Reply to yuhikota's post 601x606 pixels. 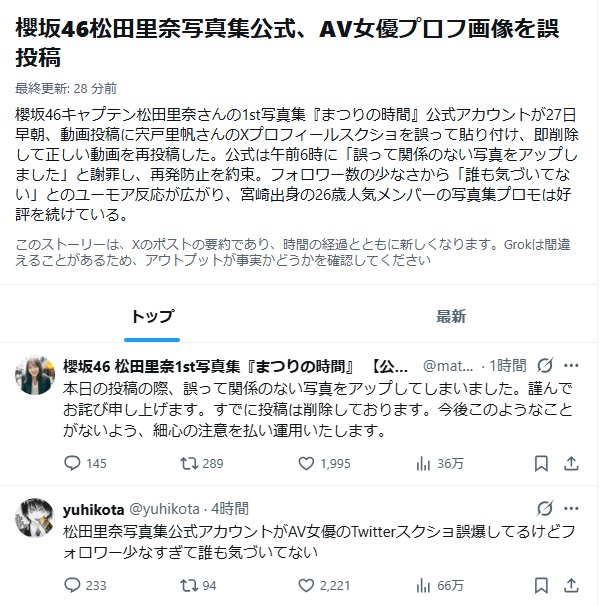click(x=72, y=586)
